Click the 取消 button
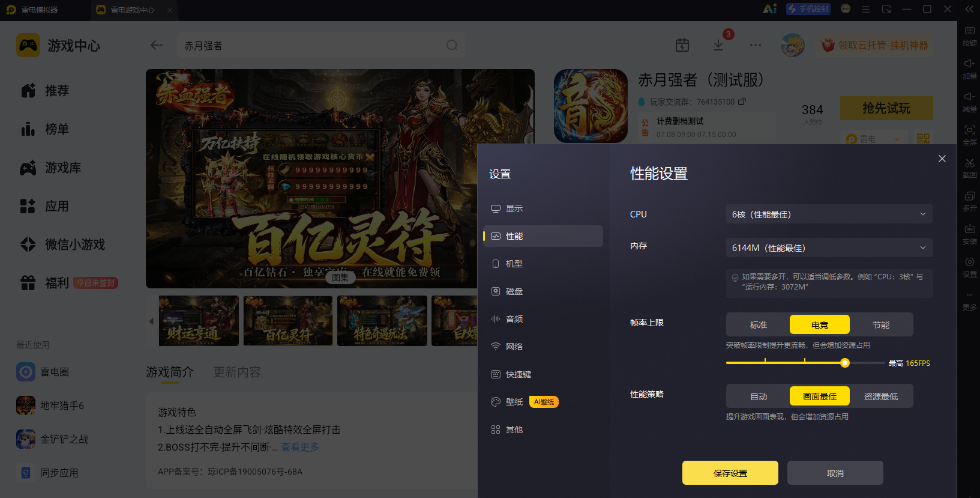Viewport: 980px width, 498px height. click(835, 473)
